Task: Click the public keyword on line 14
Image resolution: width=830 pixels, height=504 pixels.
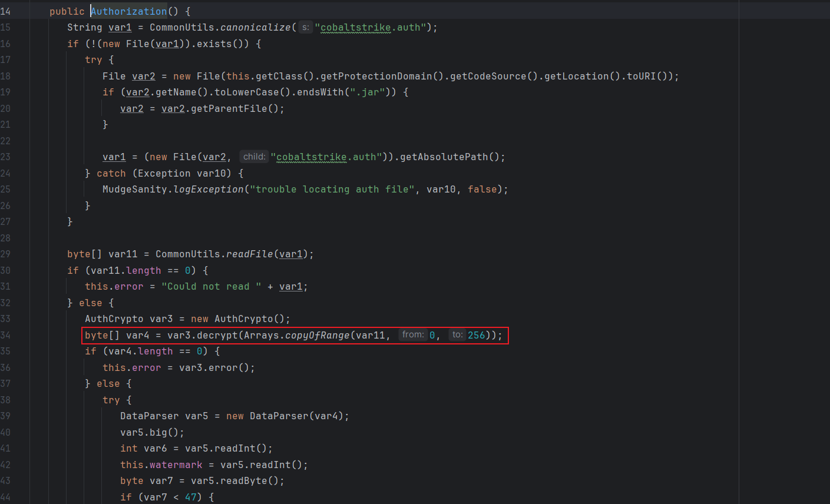Action: [67, 11]
